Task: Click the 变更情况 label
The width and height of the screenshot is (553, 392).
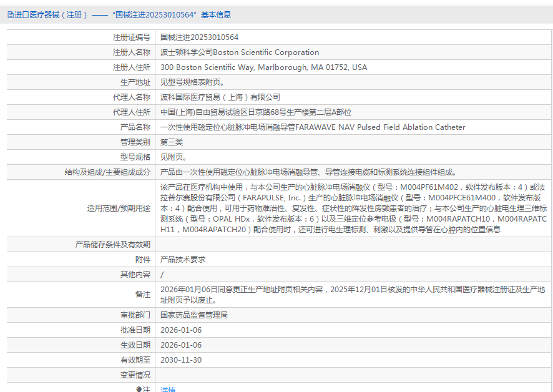Action: pos(135,375)
